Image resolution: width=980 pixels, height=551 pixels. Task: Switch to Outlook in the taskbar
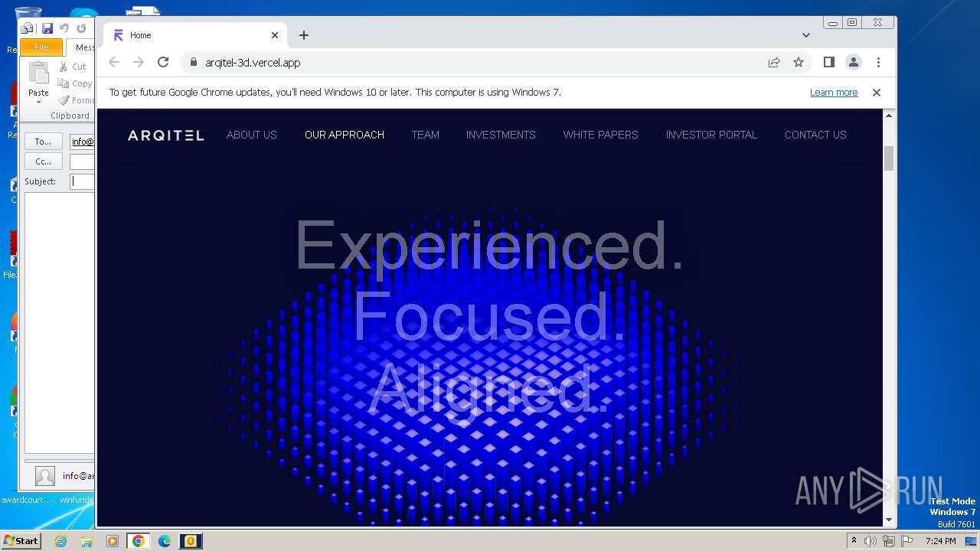point(190,541)
